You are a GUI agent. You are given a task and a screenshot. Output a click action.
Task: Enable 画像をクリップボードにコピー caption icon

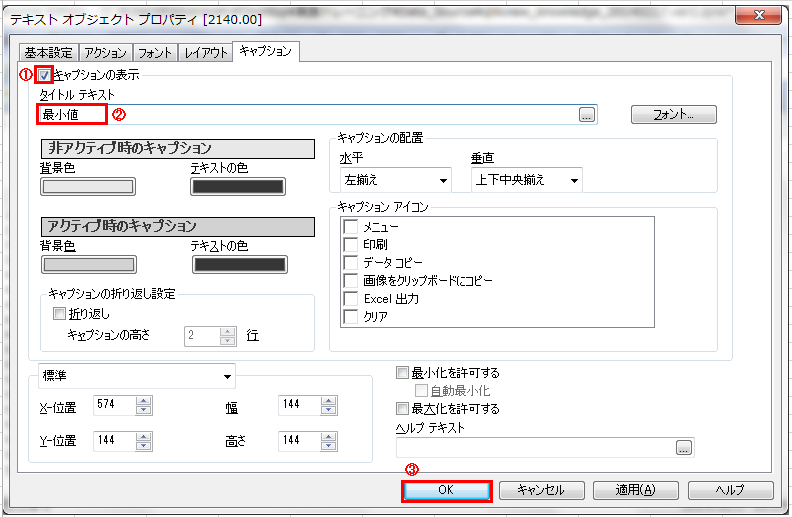tap(351, 280)
